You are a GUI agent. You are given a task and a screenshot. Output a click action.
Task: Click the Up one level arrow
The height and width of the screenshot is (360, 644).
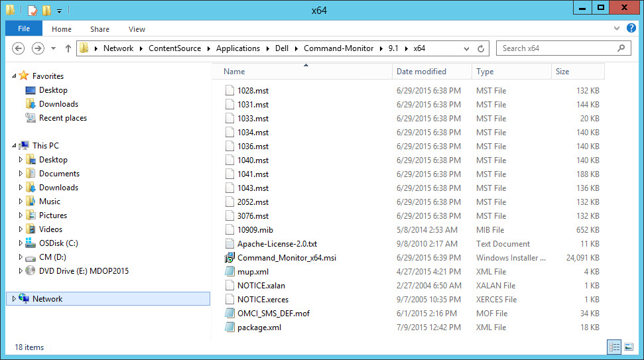click(x=68, y=48)
